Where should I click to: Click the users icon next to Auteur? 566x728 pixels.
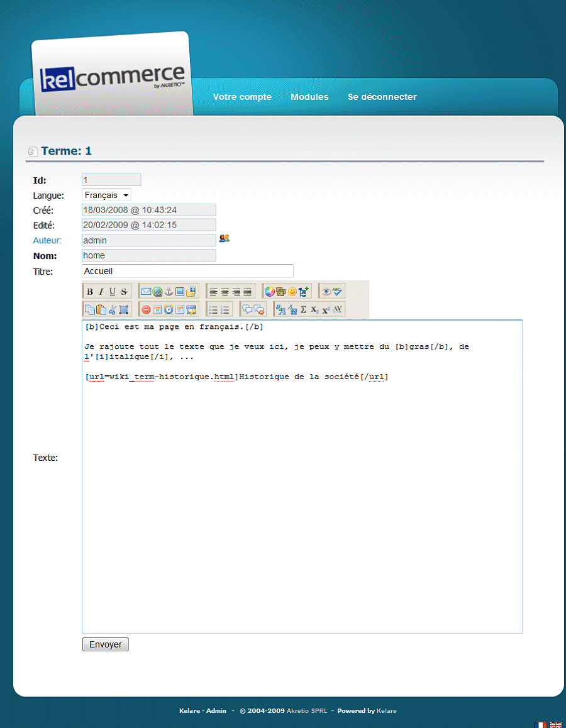[x=224, y=239]
